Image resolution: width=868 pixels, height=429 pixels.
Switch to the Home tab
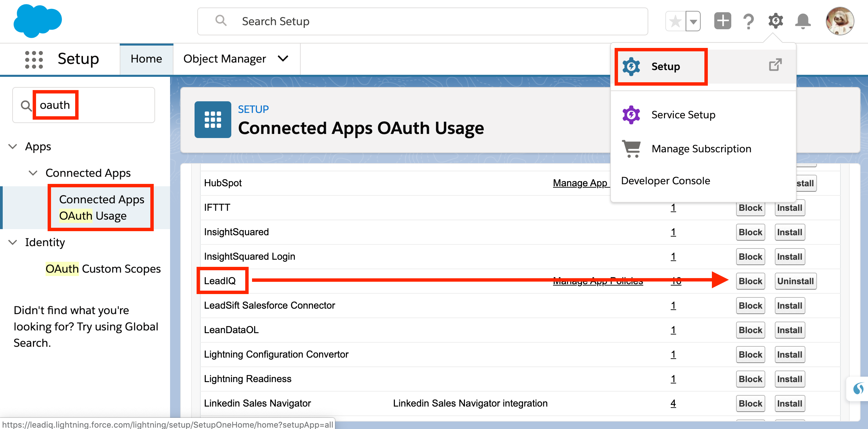(x=146, y=59)
